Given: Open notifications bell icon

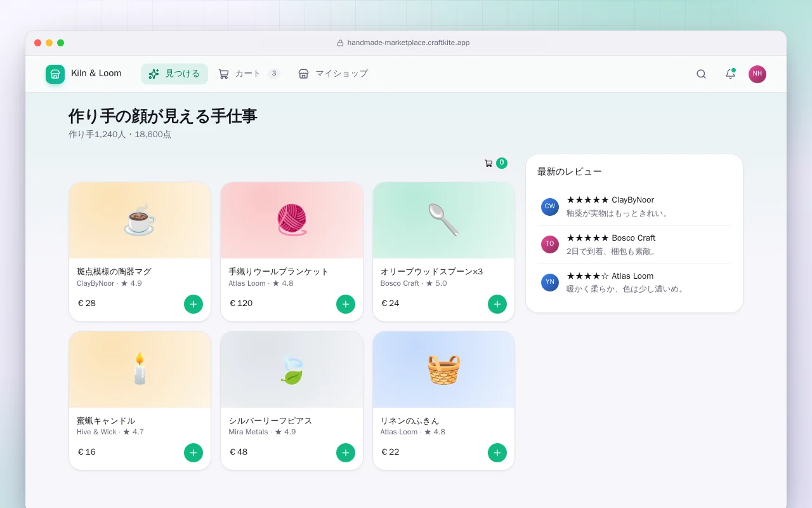Looking at the screenshot, I should [x=730, y=74].
